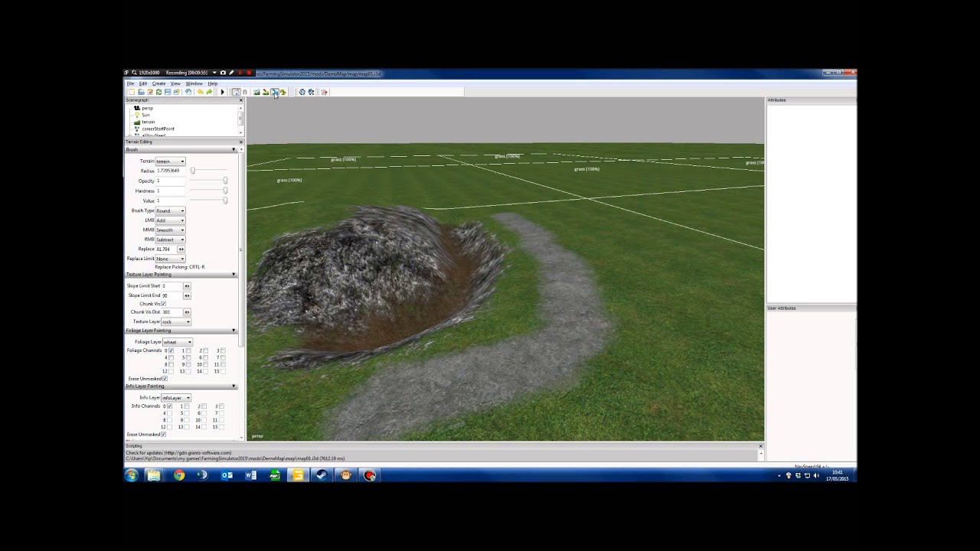
Task: Open the LMB Add dropdown
Action: pos(170,220)
